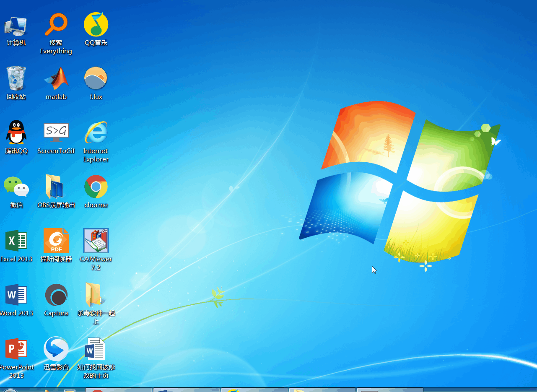Open f.lux screen color utility
Screen dimensions: 537x392
(x=96, y=78)
